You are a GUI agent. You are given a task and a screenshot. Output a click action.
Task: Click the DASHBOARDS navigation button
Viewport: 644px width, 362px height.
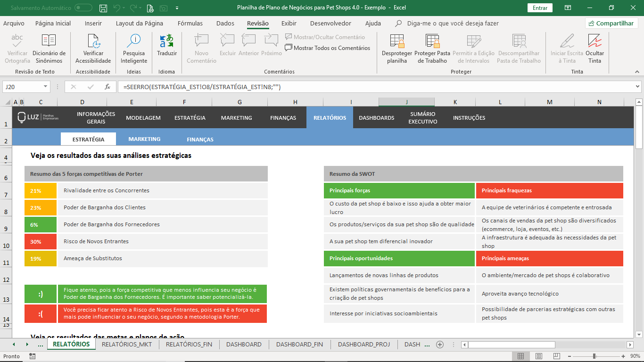[376, 118]
